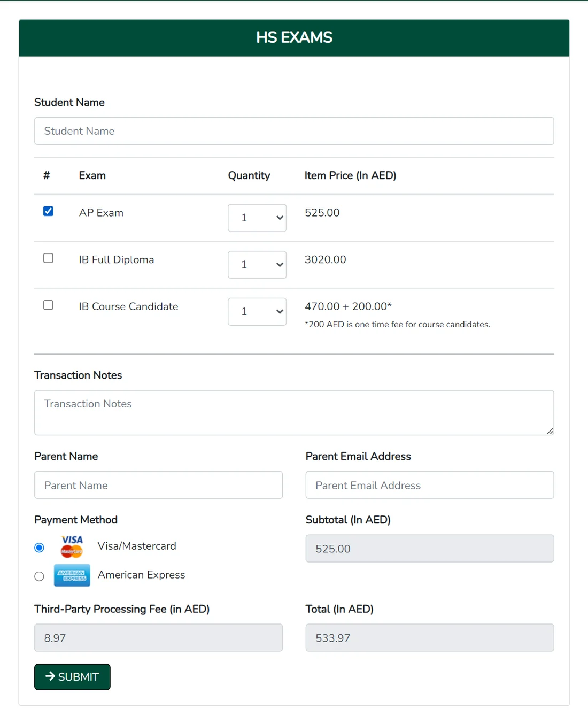Click the Visa/Mastercard logo icon
The image size is (588, 724).
(x=72, y=546)
